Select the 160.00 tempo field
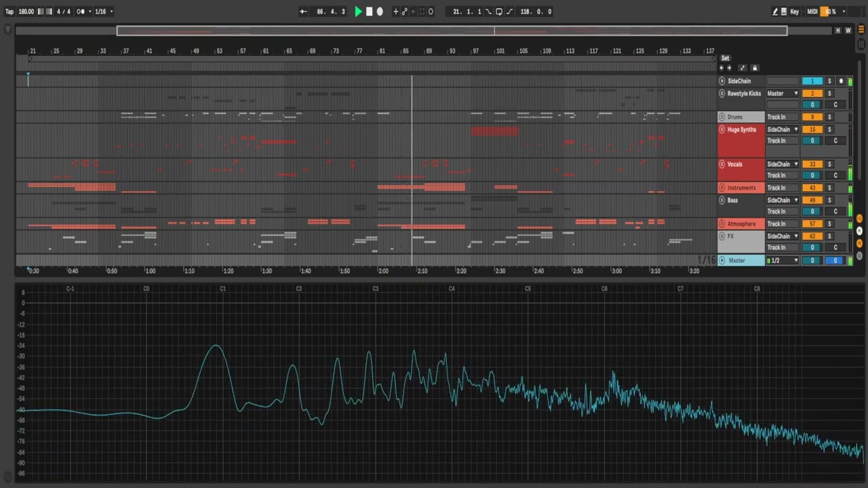 [x=26, y=12]
